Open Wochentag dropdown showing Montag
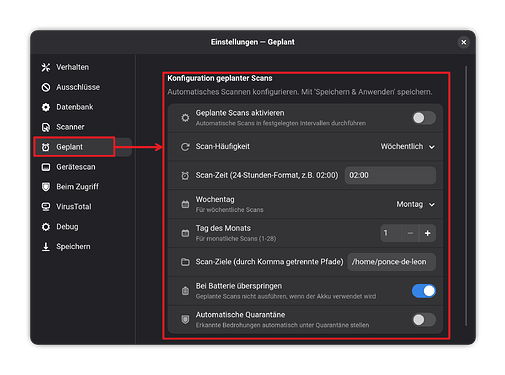Viewport: 505px width, 375px height. coord(415,204)
